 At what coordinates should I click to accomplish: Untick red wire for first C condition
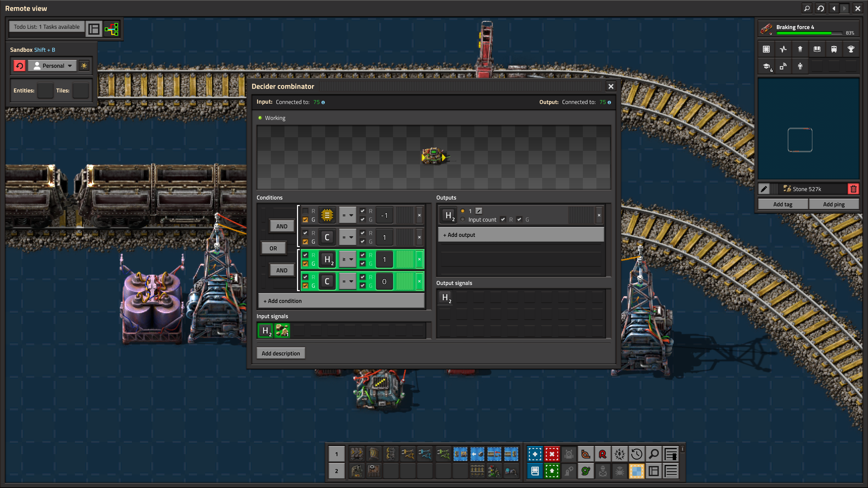pos(305,233)
